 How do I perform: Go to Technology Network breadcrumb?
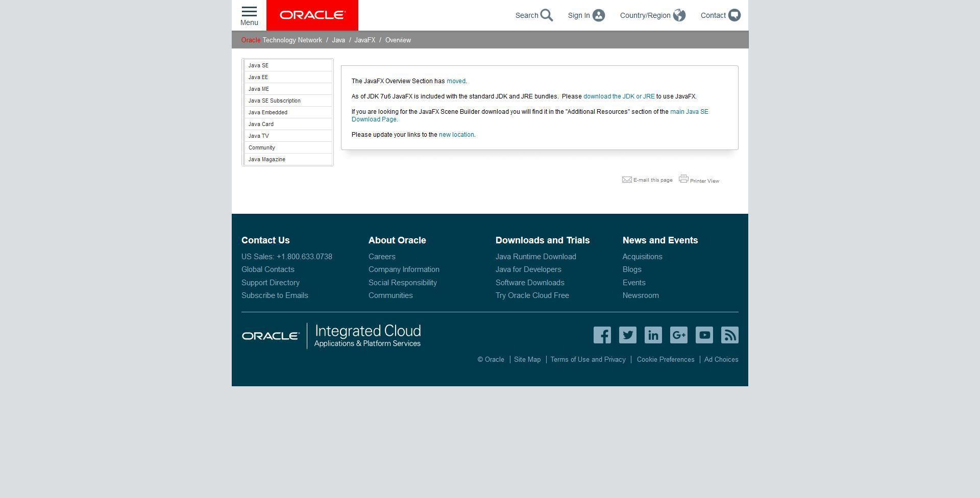pos(292,40)
